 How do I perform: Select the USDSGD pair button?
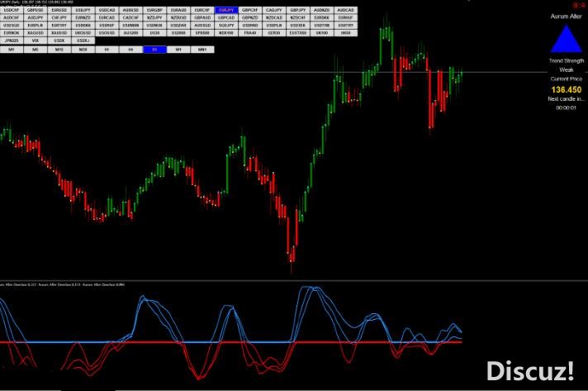click(x=12, y=25)
